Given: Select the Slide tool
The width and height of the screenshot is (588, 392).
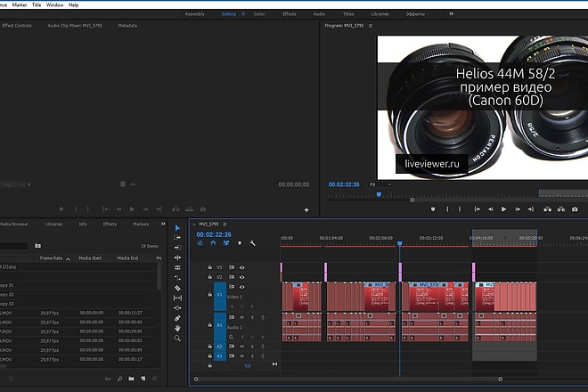Looking at the screenshot, I should click(x=177, y=307).
